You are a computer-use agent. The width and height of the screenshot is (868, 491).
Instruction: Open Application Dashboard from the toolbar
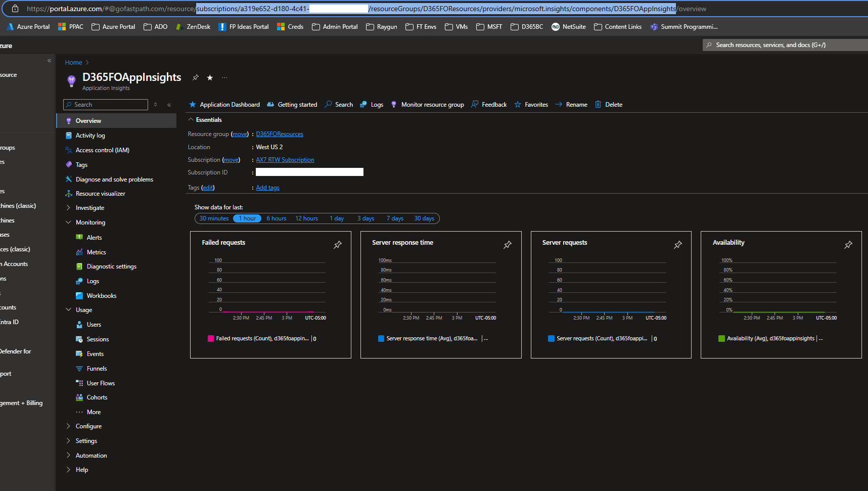[224, 105]
